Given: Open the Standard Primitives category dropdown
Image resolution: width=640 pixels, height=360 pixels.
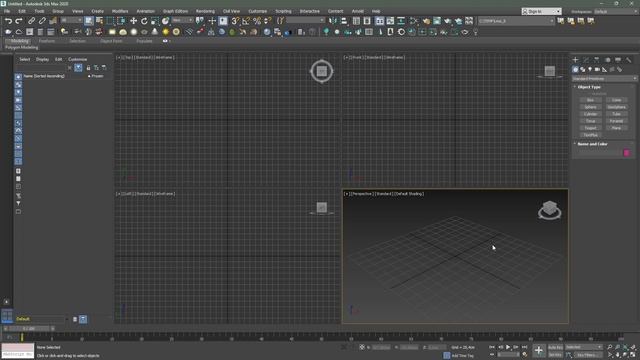Looking at the screenshot, I should click(x=604, y=79).
